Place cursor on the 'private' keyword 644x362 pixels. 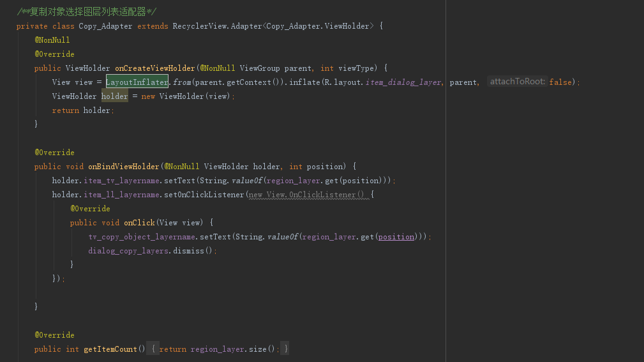pos(32,26)
